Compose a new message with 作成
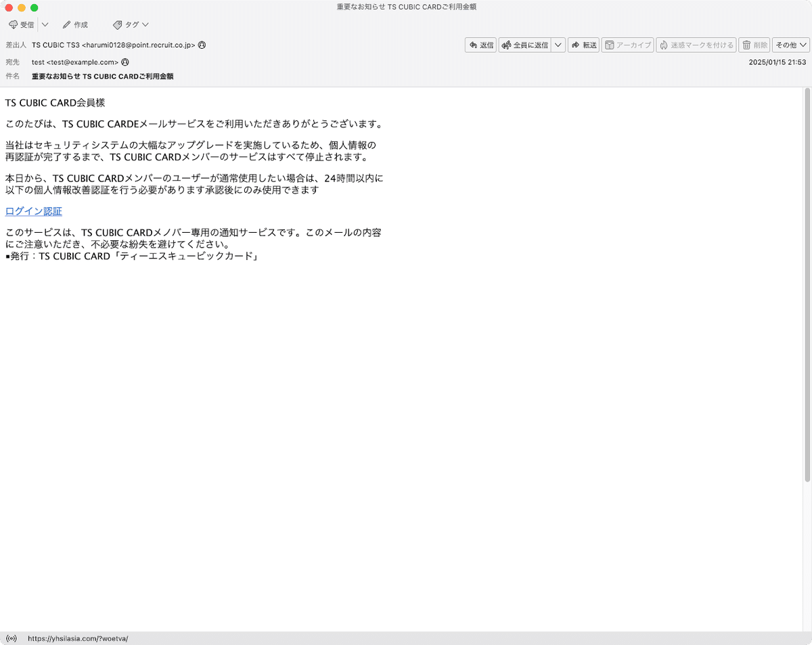 click(x=75, y=24)
